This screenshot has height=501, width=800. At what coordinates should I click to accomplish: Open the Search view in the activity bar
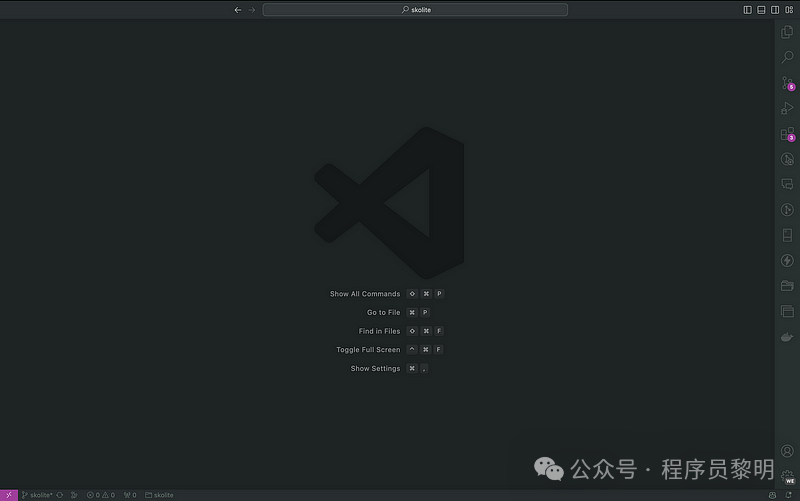pyautogui.click(x=787, y=57)
